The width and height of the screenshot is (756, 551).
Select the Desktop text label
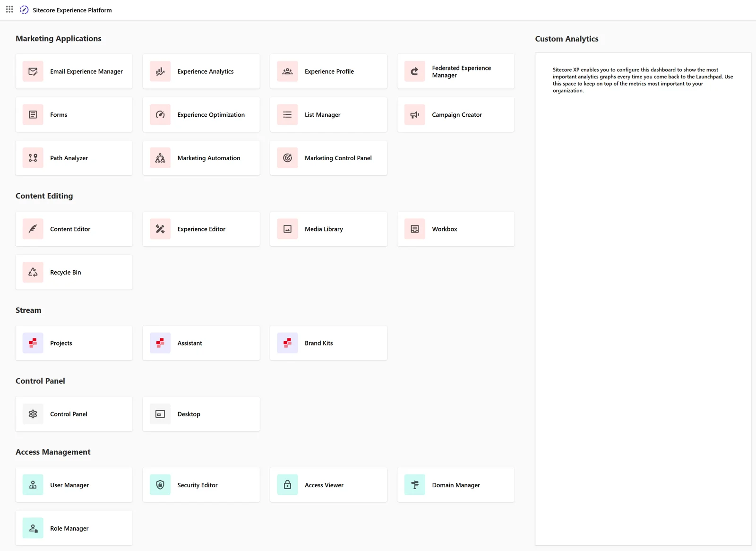[189, 414]
